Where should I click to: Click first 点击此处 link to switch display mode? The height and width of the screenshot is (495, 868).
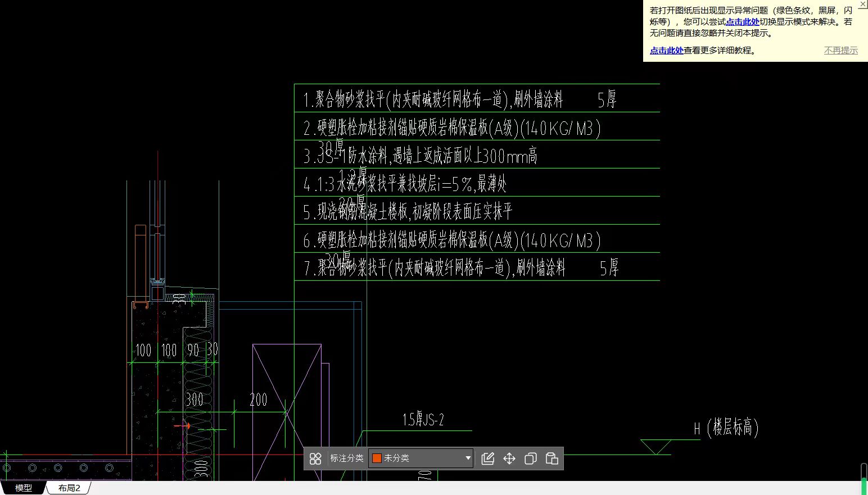tap(743, 22)
